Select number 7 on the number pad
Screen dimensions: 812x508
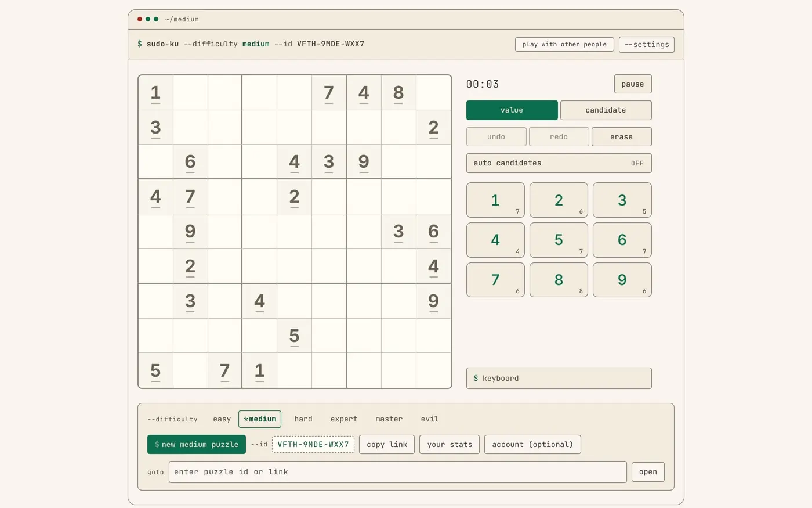(x=495, y=280)
